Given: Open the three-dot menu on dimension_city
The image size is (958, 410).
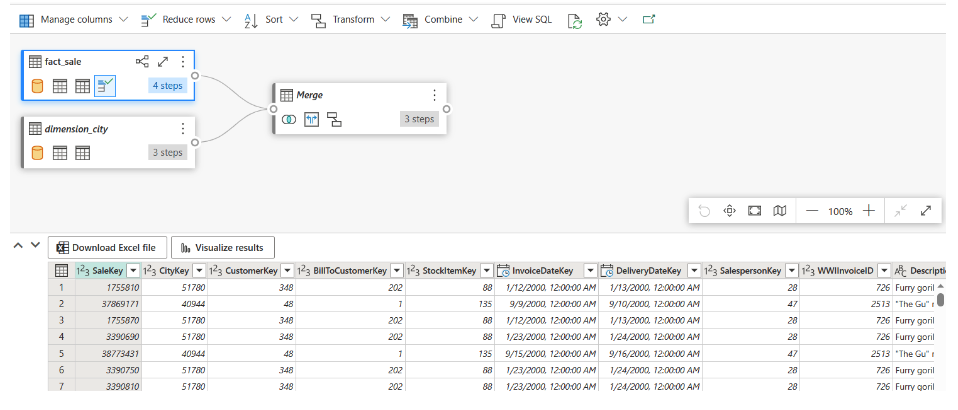Looking at the screenshot, I should click(x=182, y=128).
